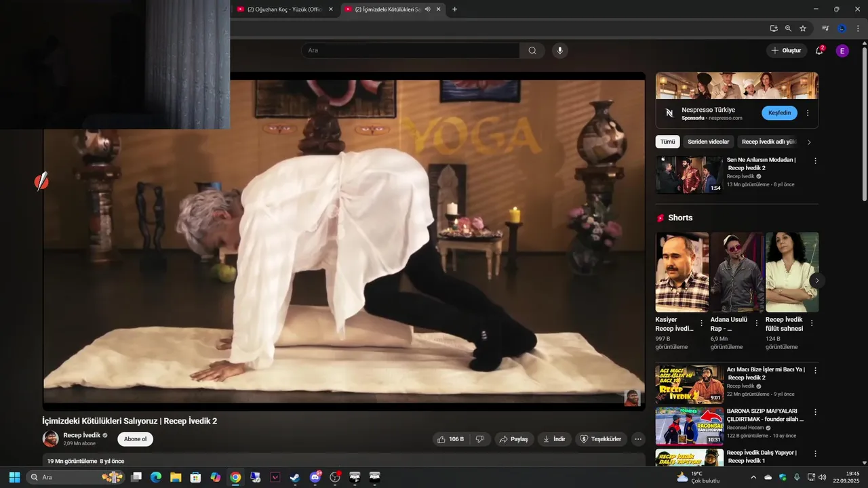
Task: Open Recep İvedik fülüt sahnesi short thumbnail
Action: [x=792, y=272]
